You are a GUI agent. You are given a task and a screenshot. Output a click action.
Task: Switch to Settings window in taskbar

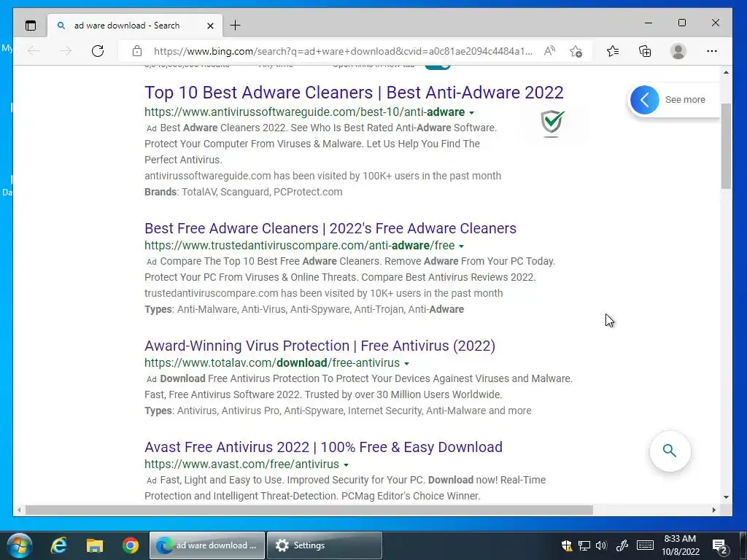pos(325,545)
